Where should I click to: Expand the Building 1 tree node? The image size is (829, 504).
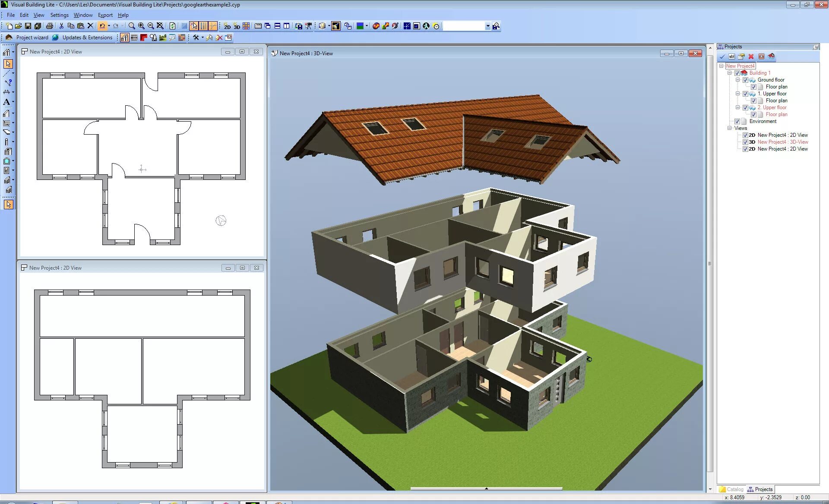point(729,73)
